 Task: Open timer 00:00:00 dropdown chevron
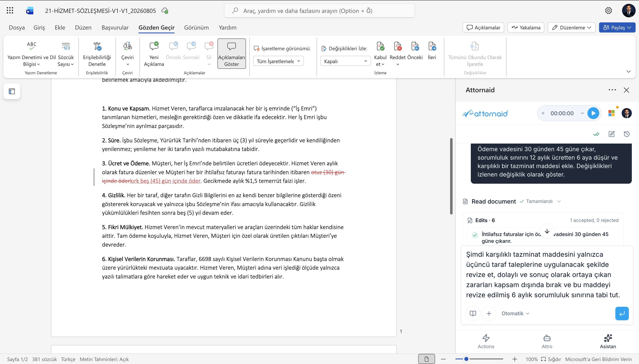(x=582, y=113)
